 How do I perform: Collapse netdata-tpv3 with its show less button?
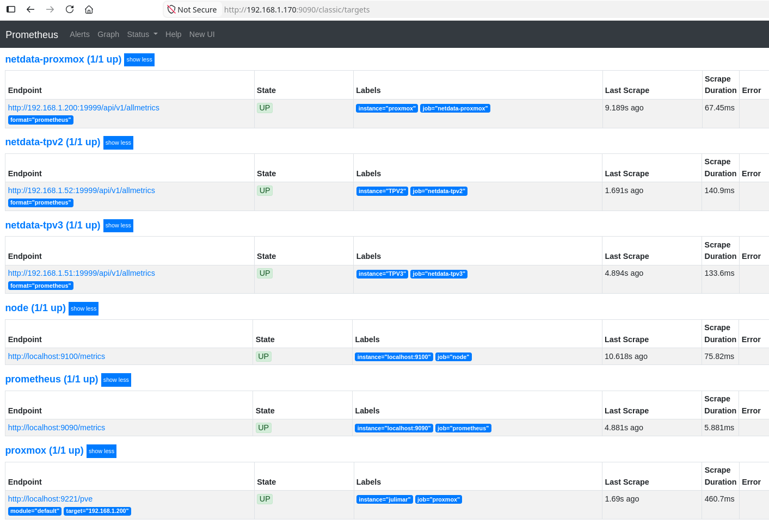pos(118,225)
